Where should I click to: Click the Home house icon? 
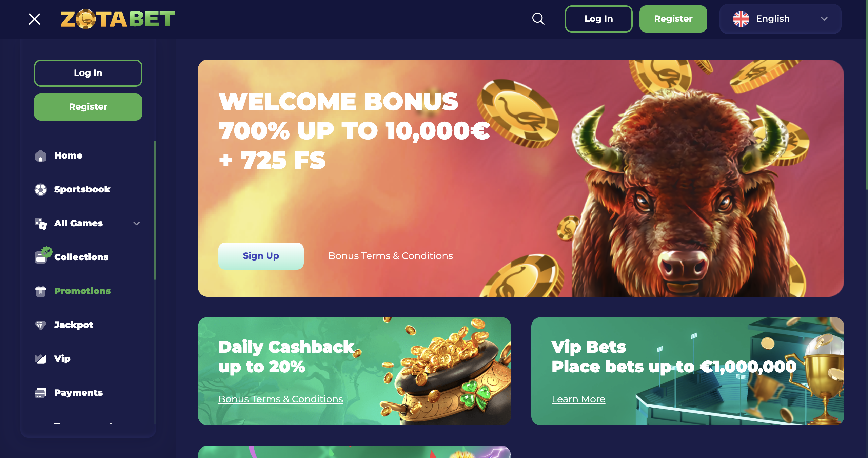click(41, 156)
